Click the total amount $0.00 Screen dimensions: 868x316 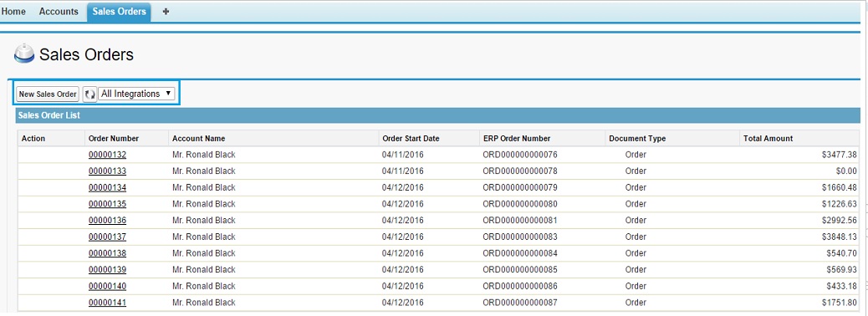[x=846, y=171]
